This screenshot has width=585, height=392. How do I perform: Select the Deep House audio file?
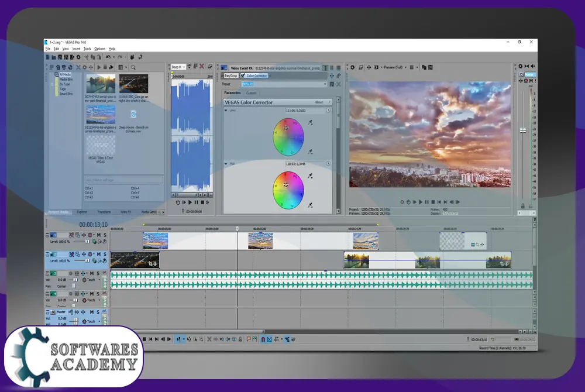pos(133,115)
